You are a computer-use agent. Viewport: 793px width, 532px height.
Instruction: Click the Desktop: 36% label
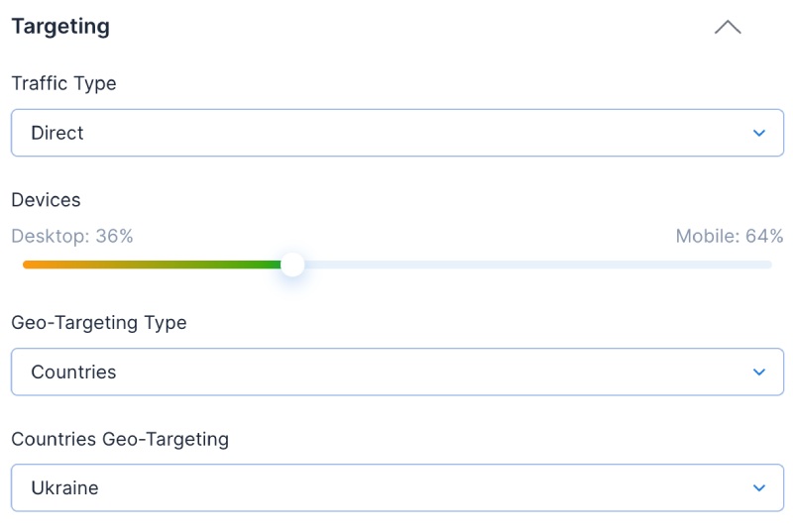72,237
